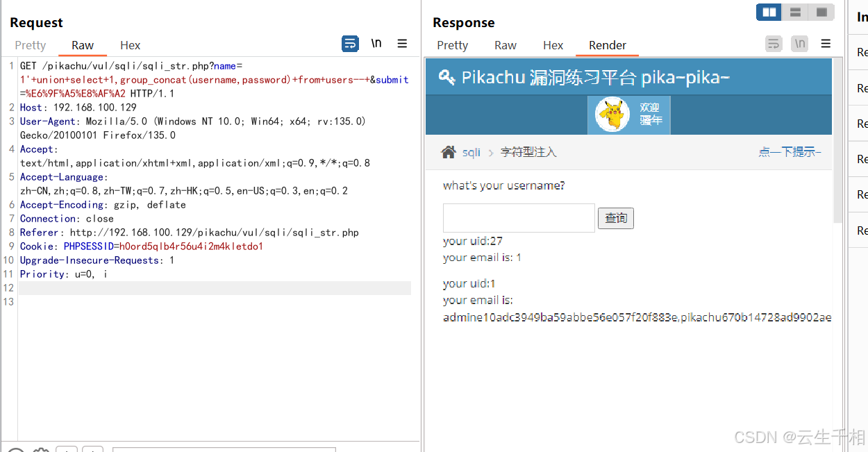Switch Response view to Raw tab
Image resolution: width=868 pixels, height=452 pixels.
(506, 45)
